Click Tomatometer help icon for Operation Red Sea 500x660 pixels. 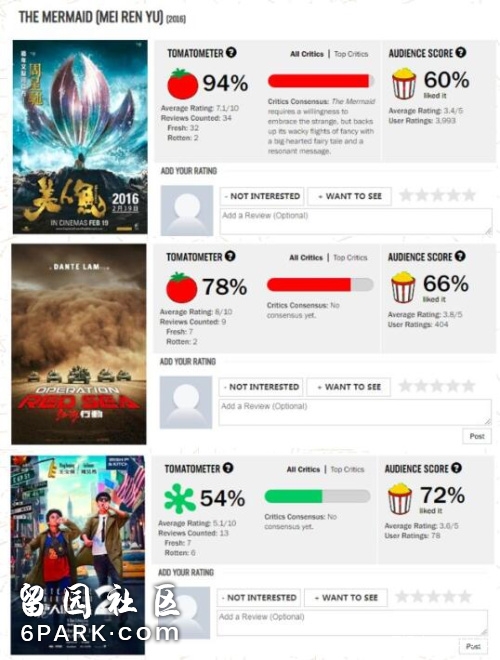230,256
